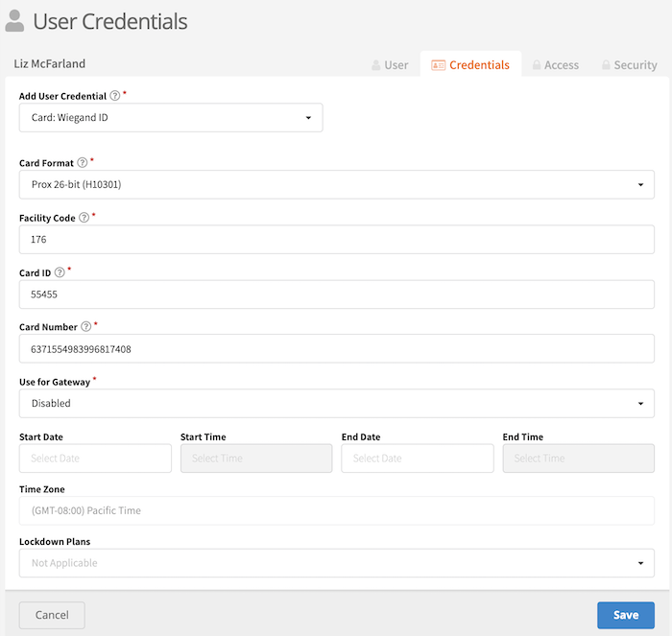Click the user silhouette icon in header
The height and width of the screenshot is (636, 672).
pos(16,21)
